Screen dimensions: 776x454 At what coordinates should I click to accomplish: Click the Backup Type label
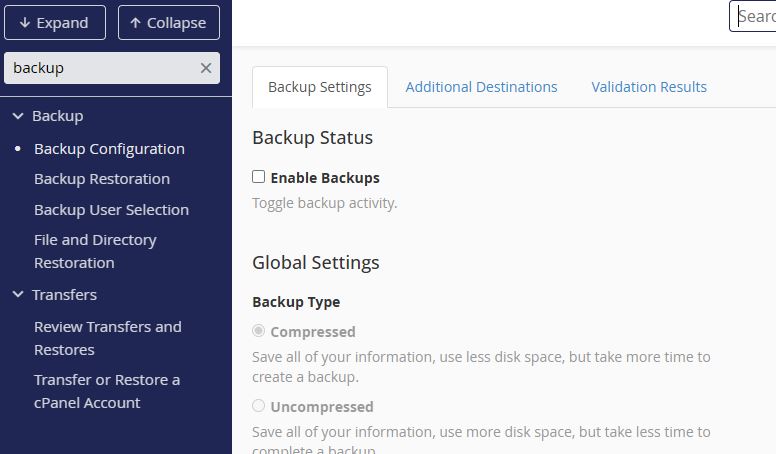point(296,302)
